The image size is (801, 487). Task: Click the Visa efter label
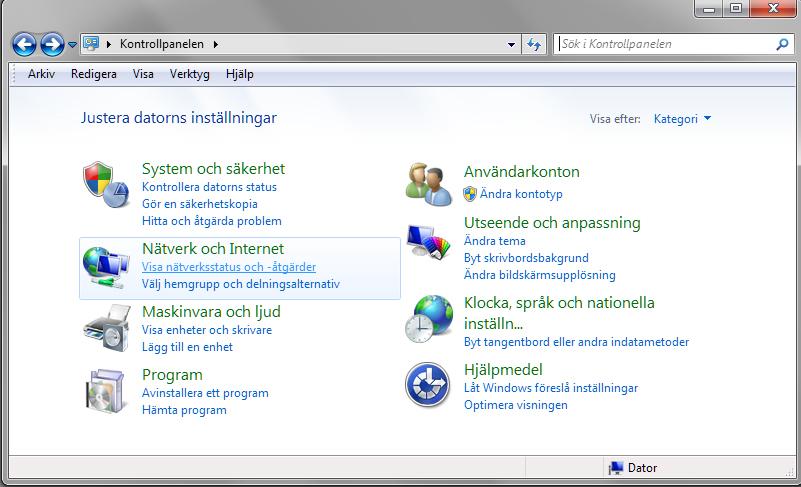[x=615, y=119]
